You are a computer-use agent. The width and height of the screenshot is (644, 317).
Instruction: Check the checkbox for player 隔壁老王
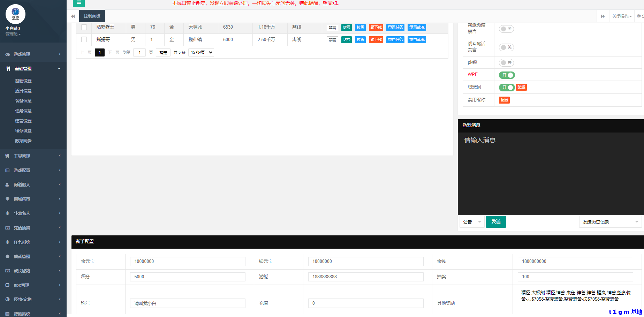click(84, 27)
